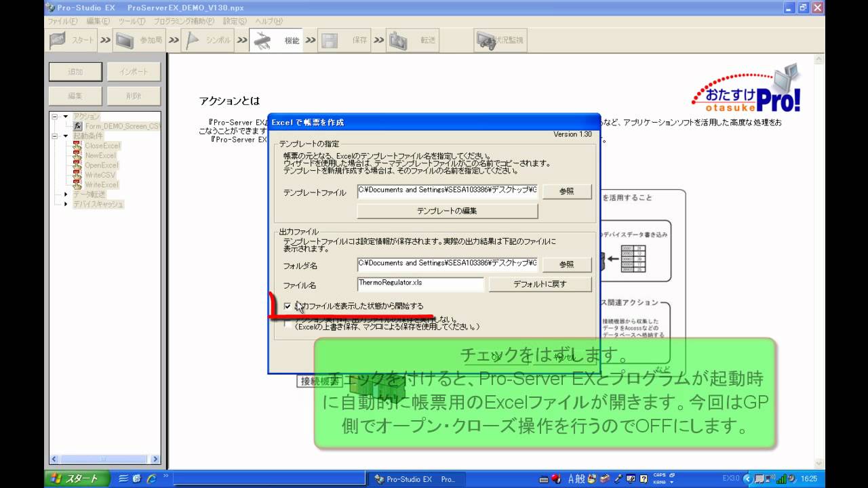Click the ファイル名 field with ThermoRegulator.xls
Image resolution: width=868 pixels, height=488 pixels.
click(x=420, y=284)
